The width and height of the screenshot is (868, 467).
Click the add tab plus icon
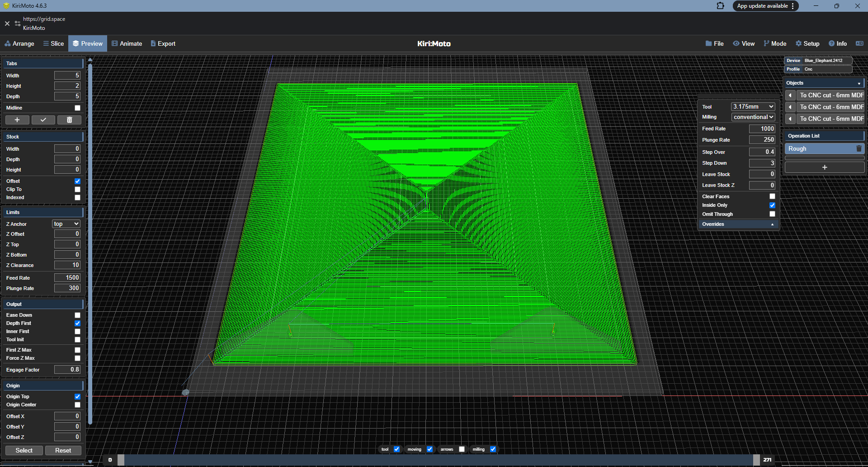click(17, 120)
